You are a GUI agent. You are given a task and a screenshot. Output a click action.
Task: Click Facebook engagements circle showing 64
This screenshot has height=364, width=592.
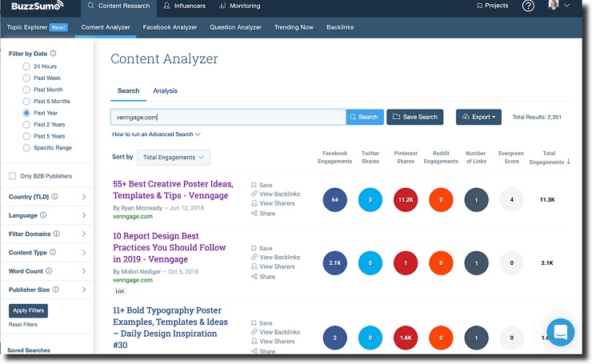(x=335, y=199)
